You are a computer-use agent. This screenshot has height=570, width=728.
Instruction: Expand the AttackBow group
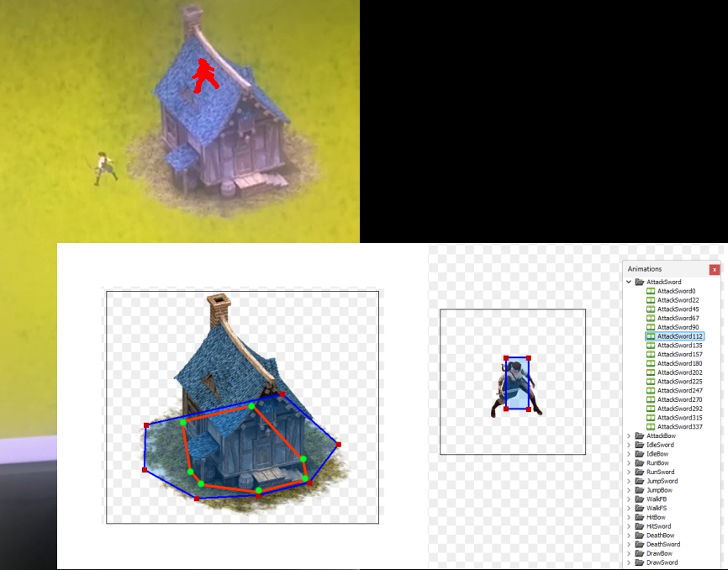629,435
